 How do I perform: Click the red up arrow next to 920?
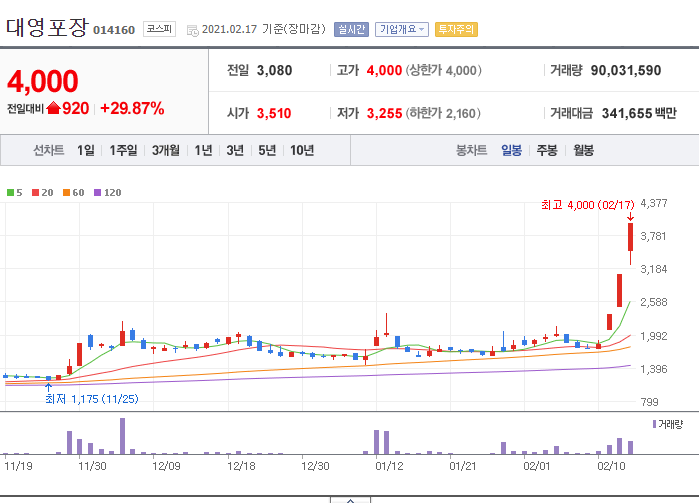coord(53,108)
